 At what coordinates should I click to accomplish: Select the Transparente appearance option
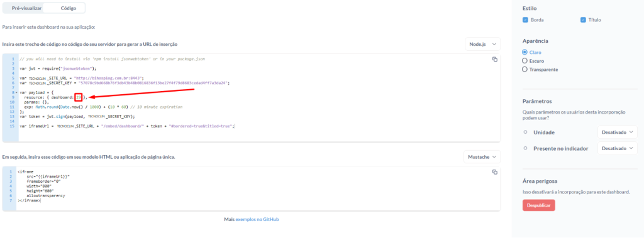click(x=524, y=69)
